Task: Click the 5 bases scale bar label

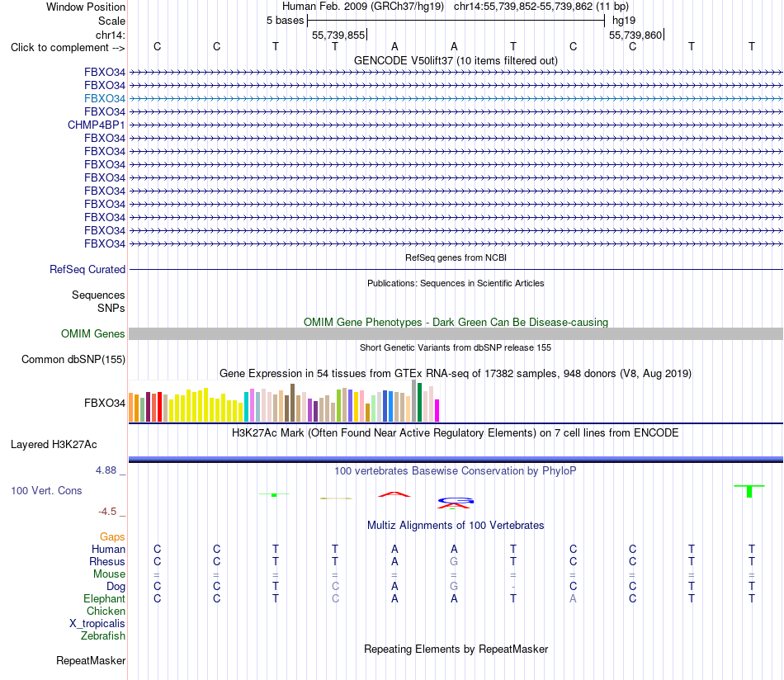Action: [285, 21]
